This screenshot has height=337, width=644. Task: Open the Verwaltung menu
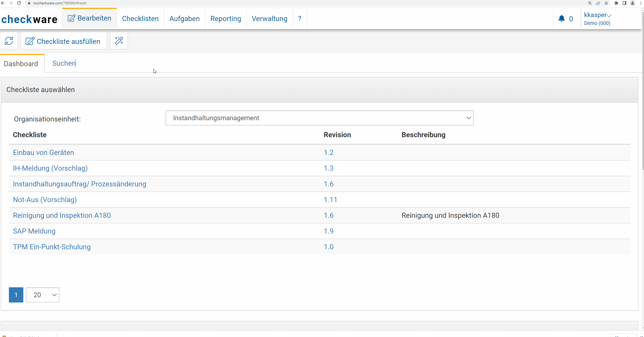point(270,19)
